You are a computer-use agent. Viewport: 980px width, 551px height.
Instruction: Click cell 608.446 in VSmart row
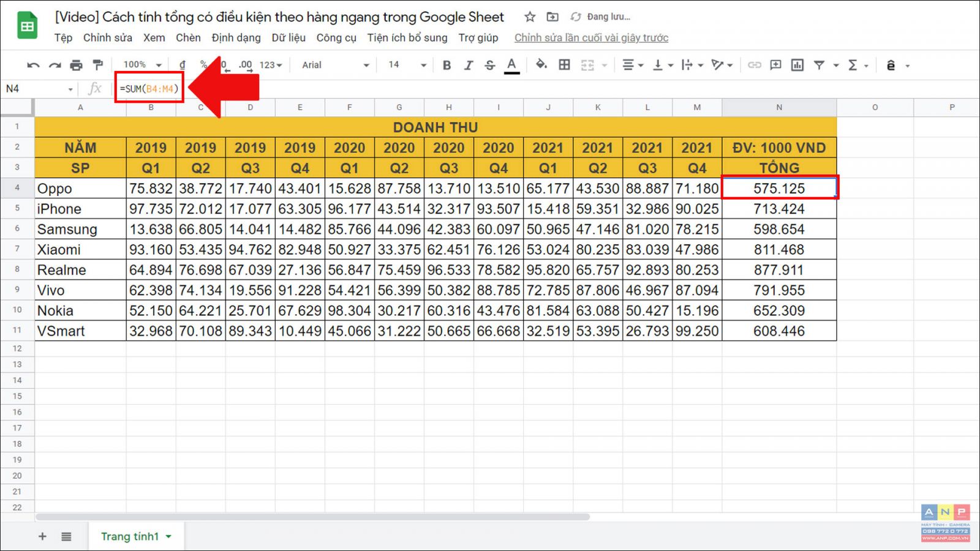point(779,331)
